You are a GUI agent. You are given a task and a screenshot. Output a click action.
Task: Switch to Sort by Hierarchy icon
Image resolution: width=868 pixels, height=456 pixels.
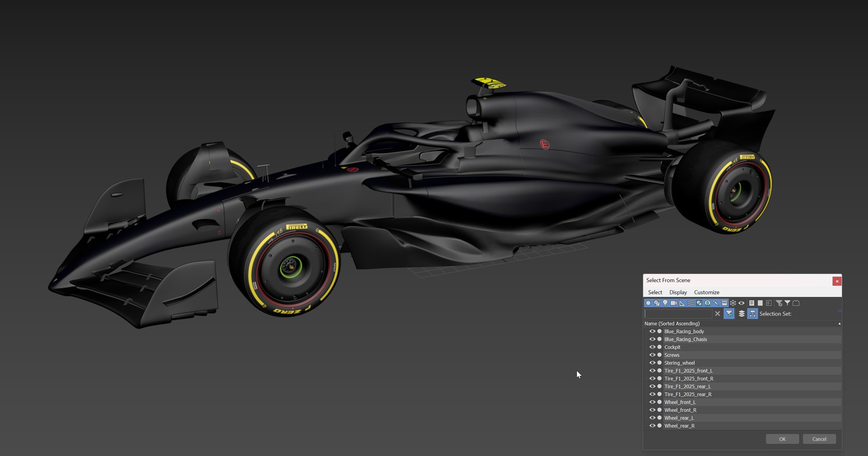click(x=752, y=314)
